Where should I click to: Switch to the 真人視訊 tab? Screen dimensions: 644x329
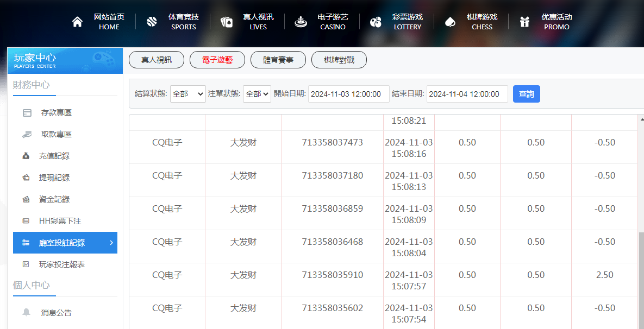click(157, 60)
